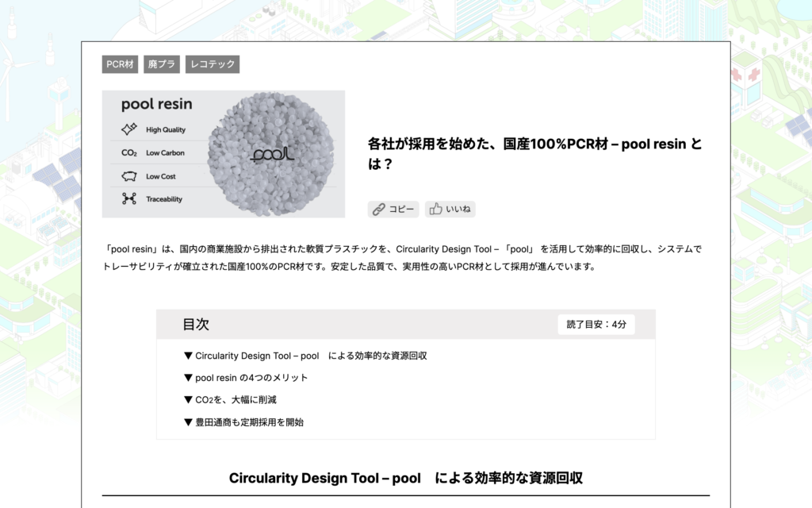Select the レコテック tag
Screen dimensions: 812x508
click(x=213, y=63)
